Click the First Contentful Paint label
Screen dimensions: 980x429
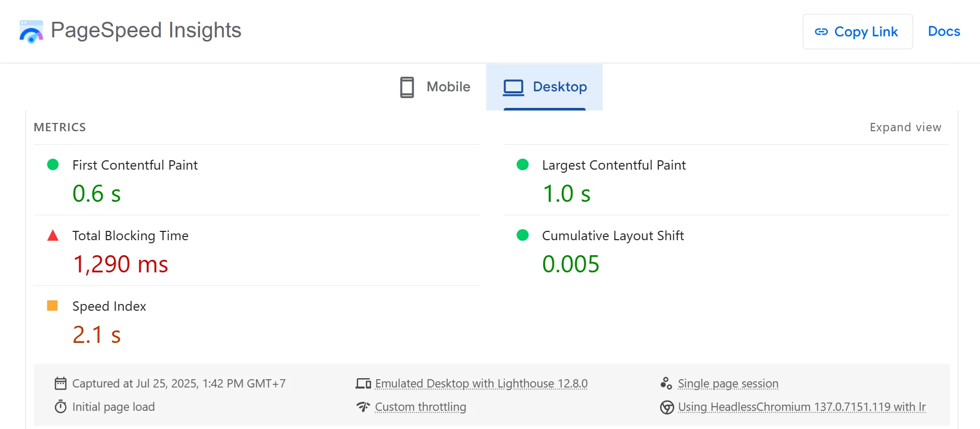point(135,165)
